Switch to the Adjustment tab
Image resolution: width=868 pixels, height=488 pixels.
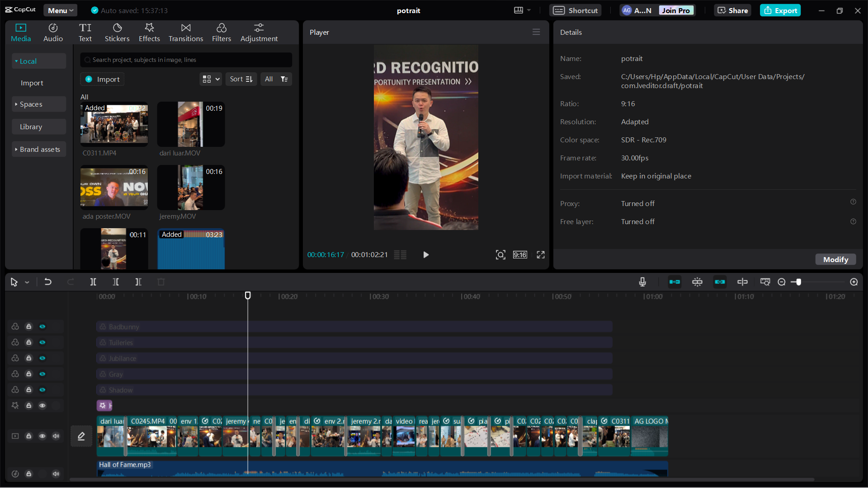click(x=259, y=33)
